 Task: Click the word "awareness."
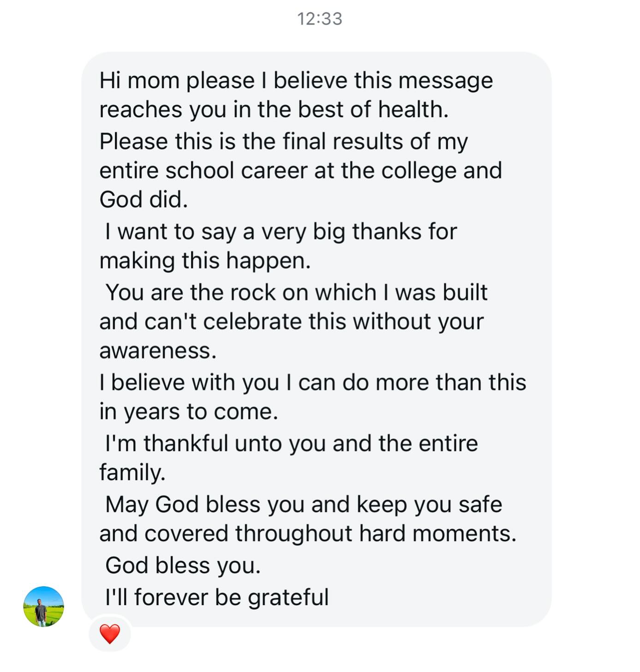coord(158,351)
